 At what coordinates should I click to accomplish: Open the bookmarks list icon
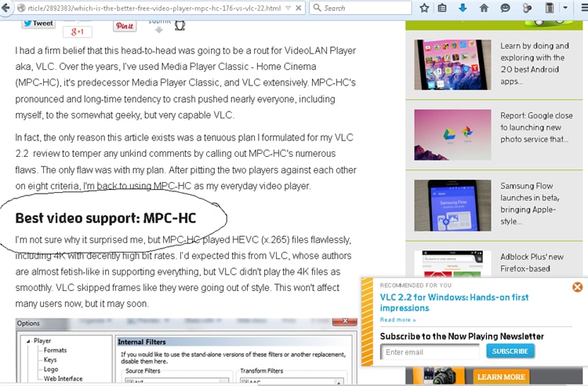(x=442, y=8)
